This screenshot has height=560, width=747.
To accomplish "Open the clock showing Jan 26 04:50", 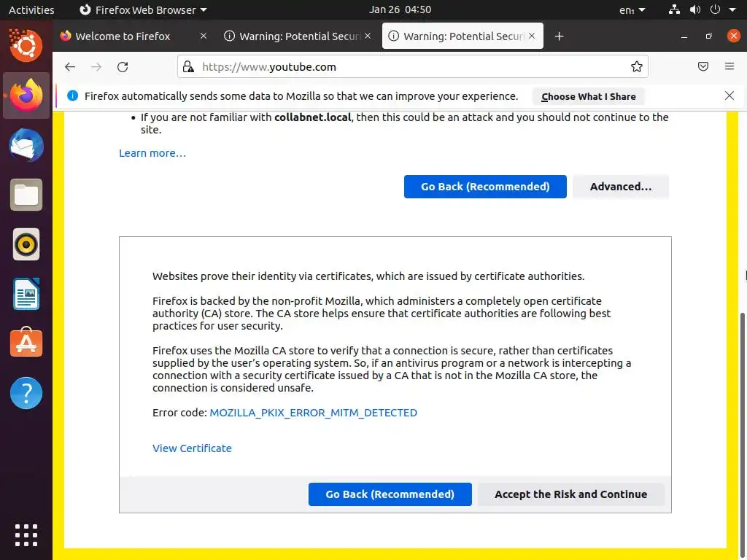I will tap(400, 9).
